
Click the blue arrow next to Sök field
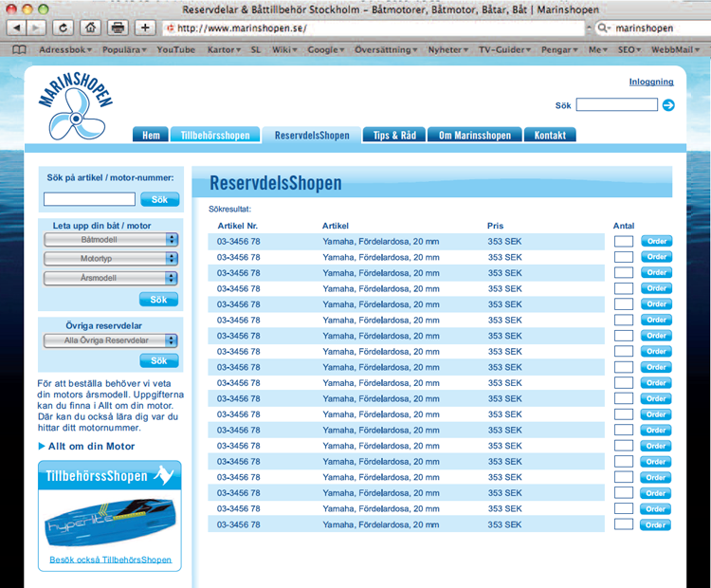coord(668,105)
